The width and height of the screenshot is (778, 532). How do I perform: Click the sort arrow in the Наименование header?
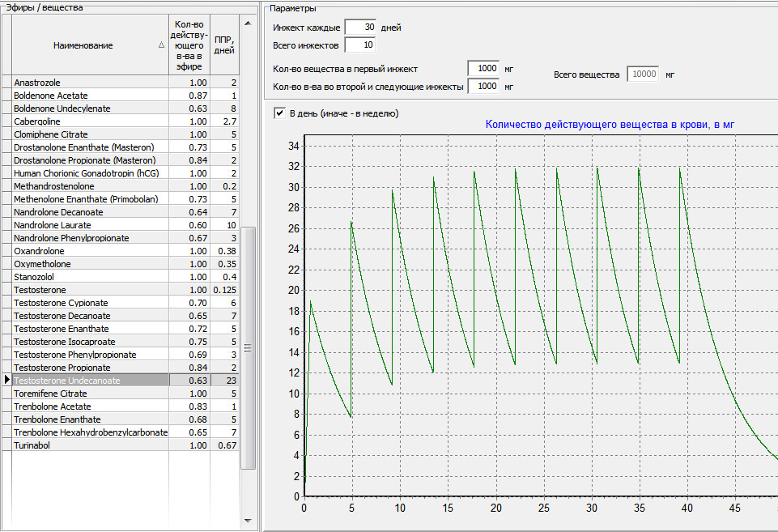161,46
